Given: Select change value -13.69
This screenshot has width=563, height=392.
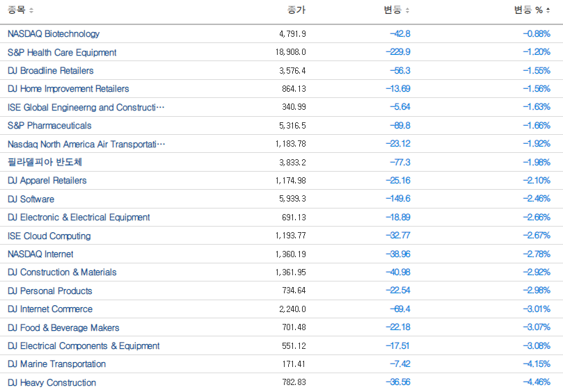Looking at the screenshot, I should 398,88.
